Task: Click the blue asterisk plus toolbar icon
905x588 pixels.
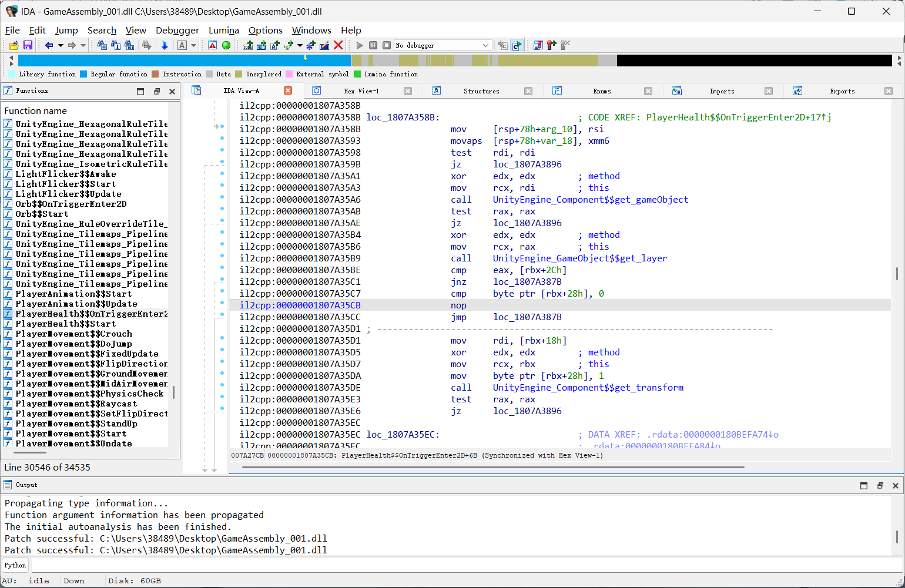Action: point(311,45)
